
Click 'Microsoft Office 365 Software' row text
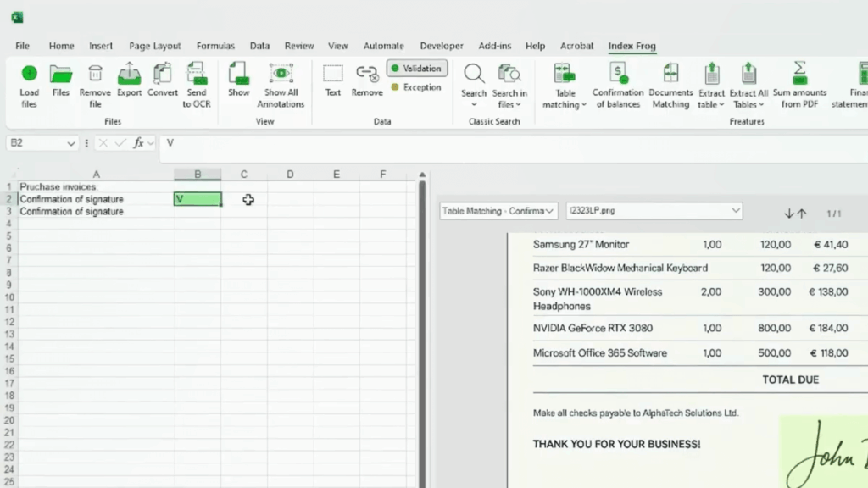pyautogui.click(x=599, y=353)
